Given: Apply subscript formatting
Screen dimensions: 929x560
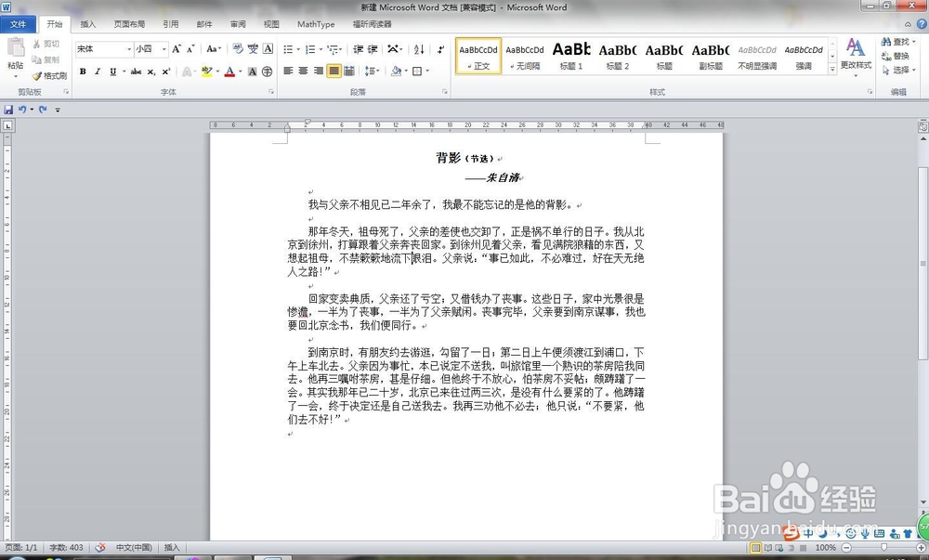Looking at the screenshot, I should coord(151,72).
